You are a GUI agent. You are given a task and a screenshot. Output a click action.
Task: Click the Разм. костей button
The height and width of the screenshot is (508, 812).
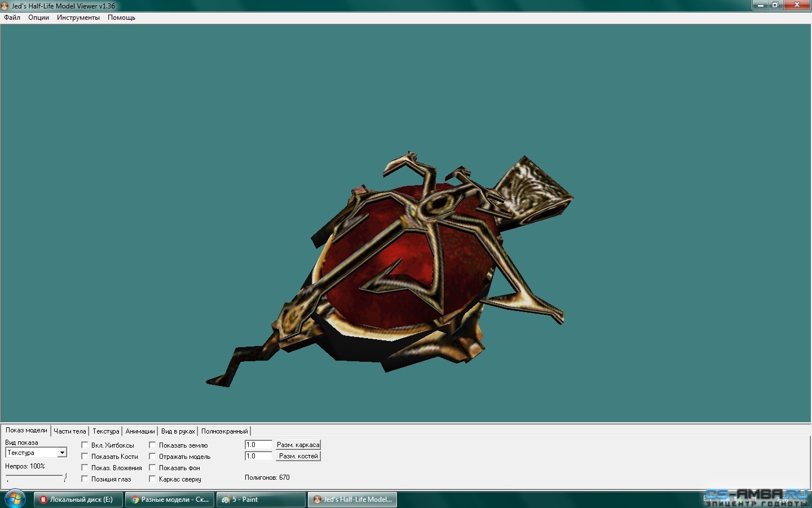click(298, 456)
